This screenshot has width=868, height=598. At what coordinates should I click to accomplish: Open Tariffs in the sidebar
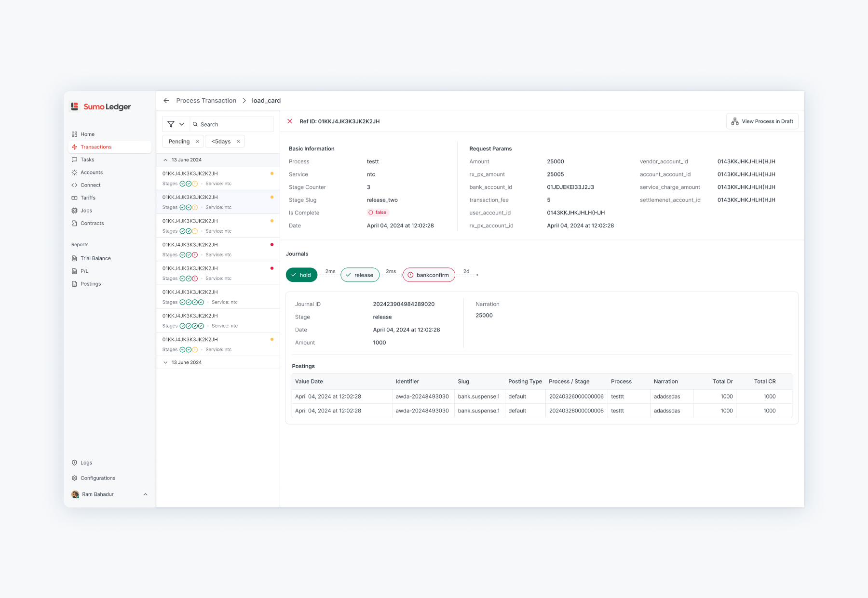pyautogui.click(x=110, y=198)
